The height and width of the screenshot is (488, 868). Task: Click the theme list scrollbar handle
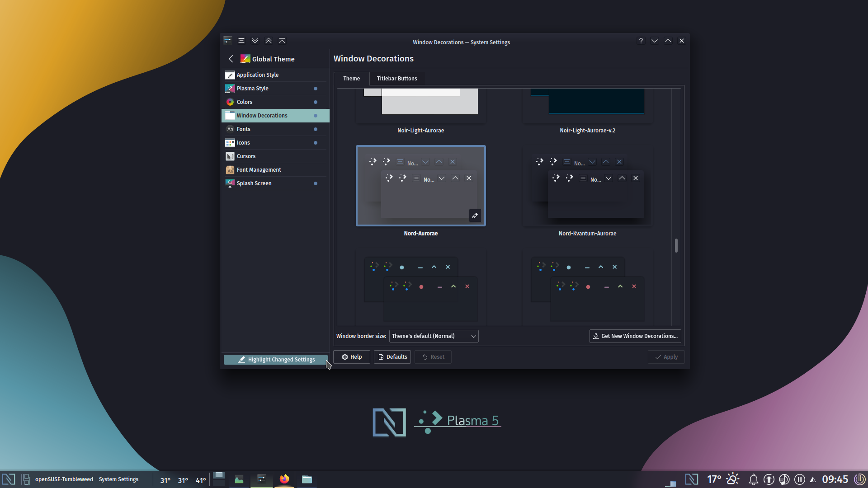676,246
